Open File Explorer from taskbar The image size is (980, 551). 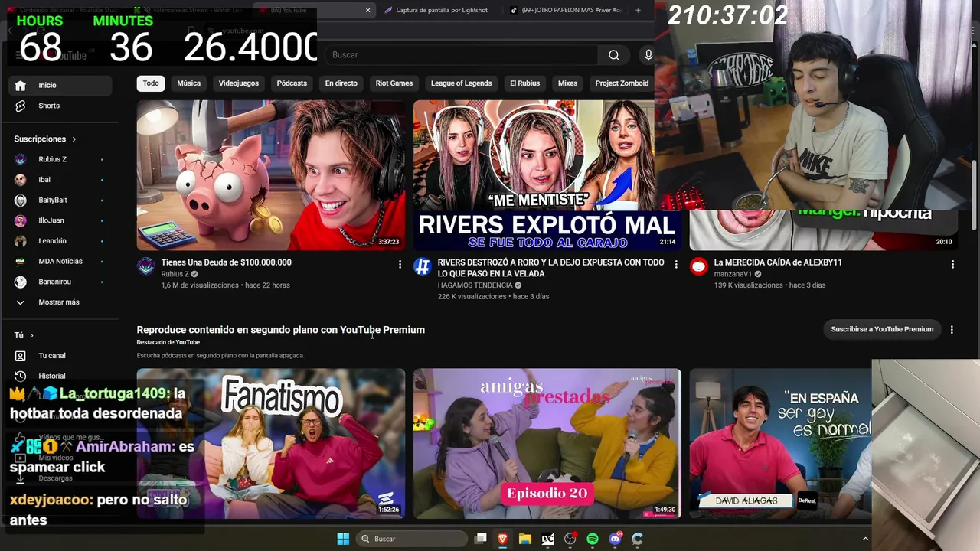[x=525, y=539]
